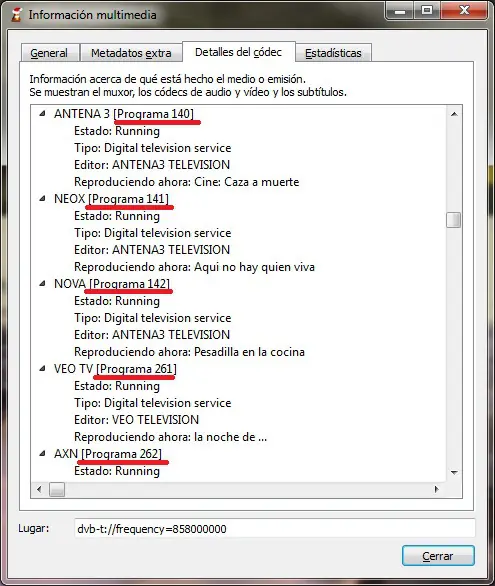
Task: Select Editor ANTENA3 TELEVISION row under ANTENA 3
Action: click(152, 165)
